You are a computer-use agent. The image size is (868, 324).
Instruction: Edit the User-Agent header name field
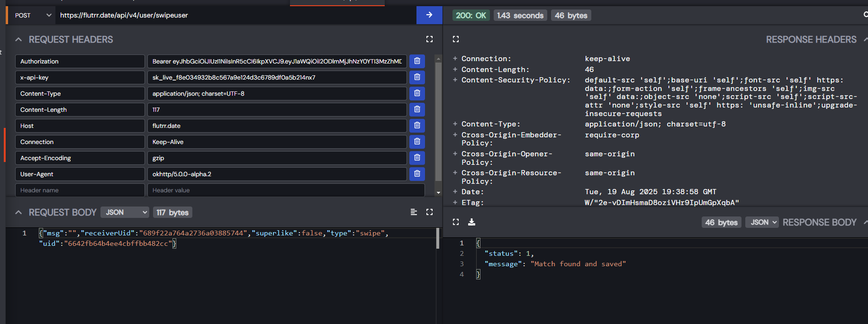80,174
